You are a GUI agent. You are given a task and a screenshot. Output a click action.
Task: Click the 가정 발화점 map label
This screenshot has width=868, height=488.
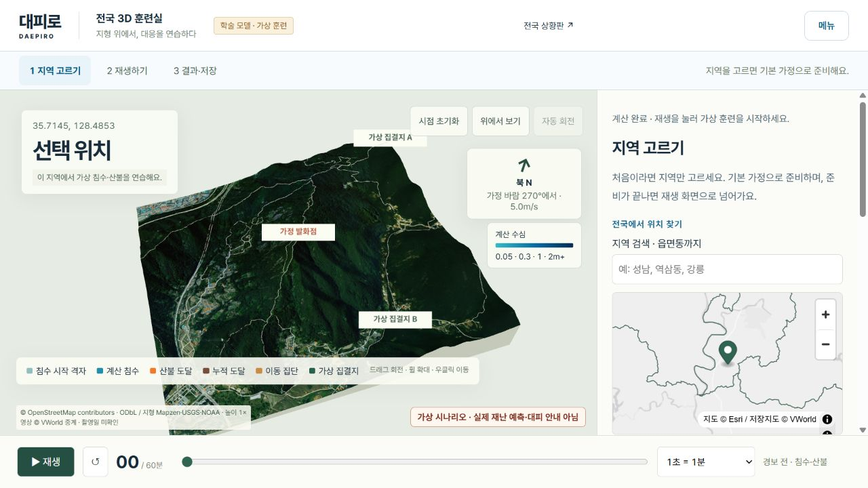click(x=298, y=232)
